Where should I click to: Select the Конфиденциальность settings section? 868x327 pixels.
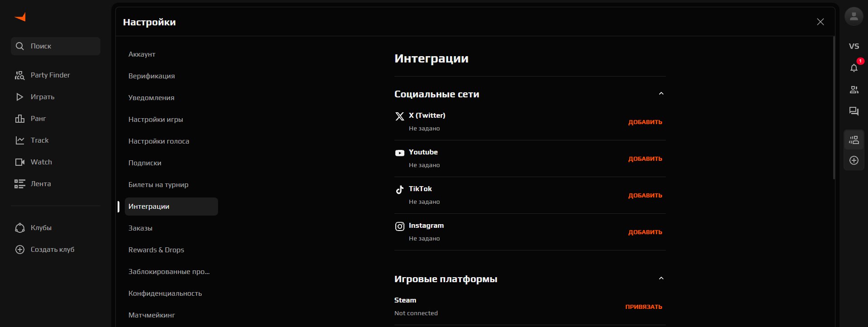[x=165, y=293]
